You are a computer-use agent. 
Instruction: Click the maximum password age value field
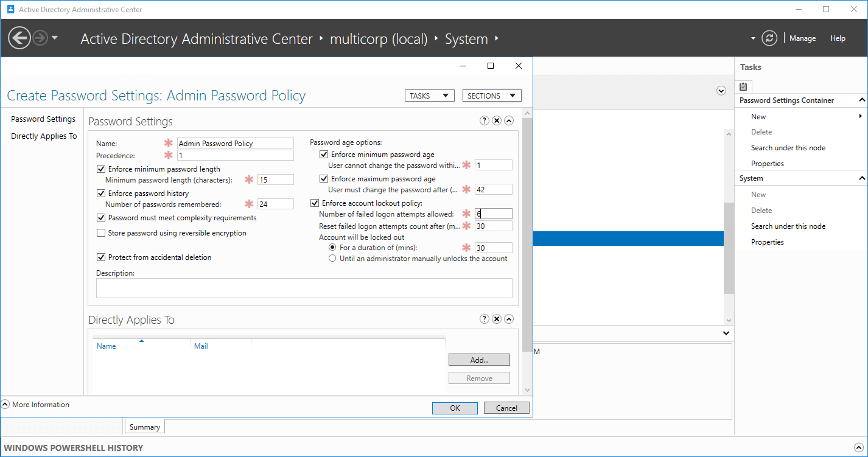point(494,189)
